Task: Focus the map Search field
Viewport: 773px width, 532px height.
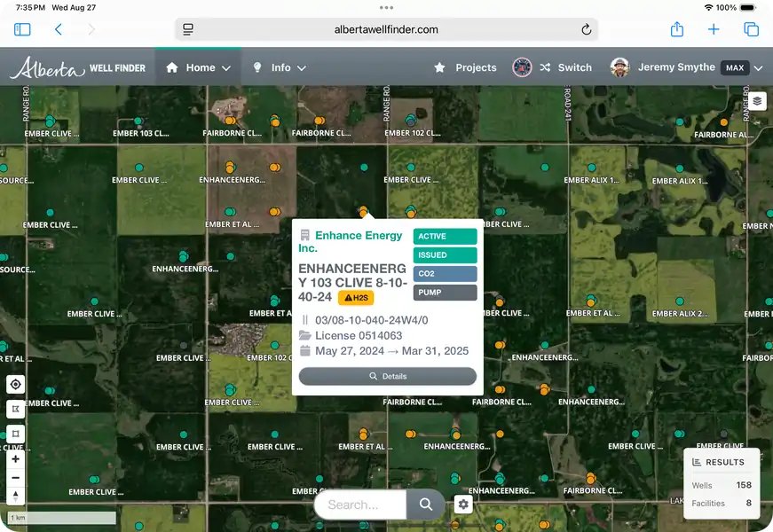Action: tap(360, 505)
